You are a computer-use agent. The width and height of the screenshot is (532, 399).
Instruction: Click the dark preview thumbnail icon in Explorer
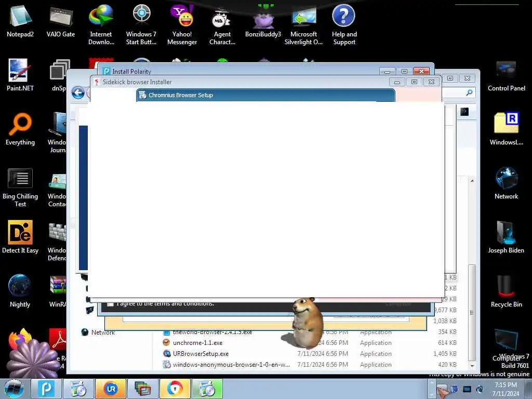pos(464,112)
